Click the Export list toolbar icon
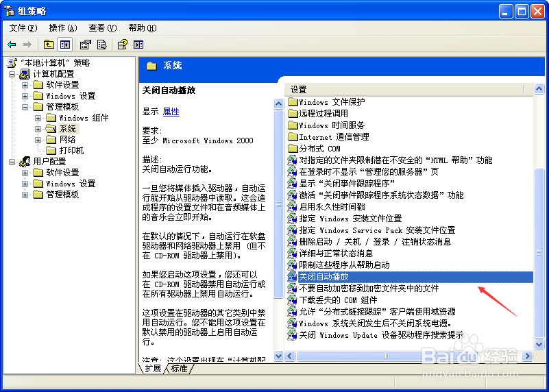 [x=101, y=45]
